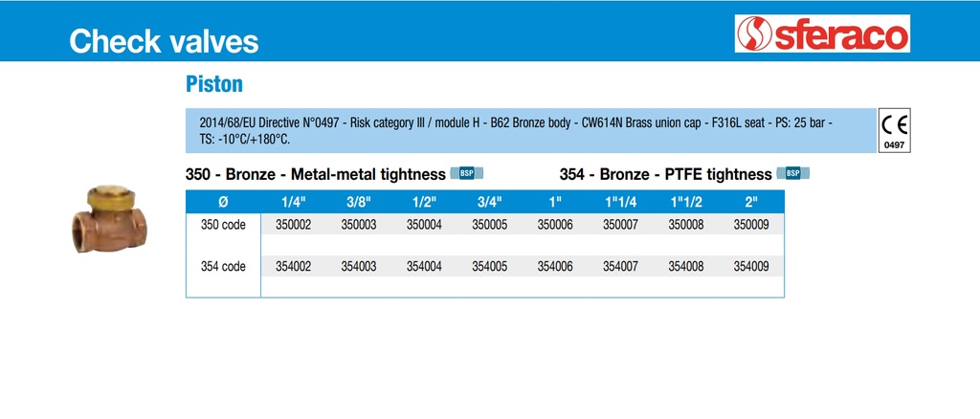Select the 350 code row label
Screen dimensions: 980x419
tap(223, 225)
